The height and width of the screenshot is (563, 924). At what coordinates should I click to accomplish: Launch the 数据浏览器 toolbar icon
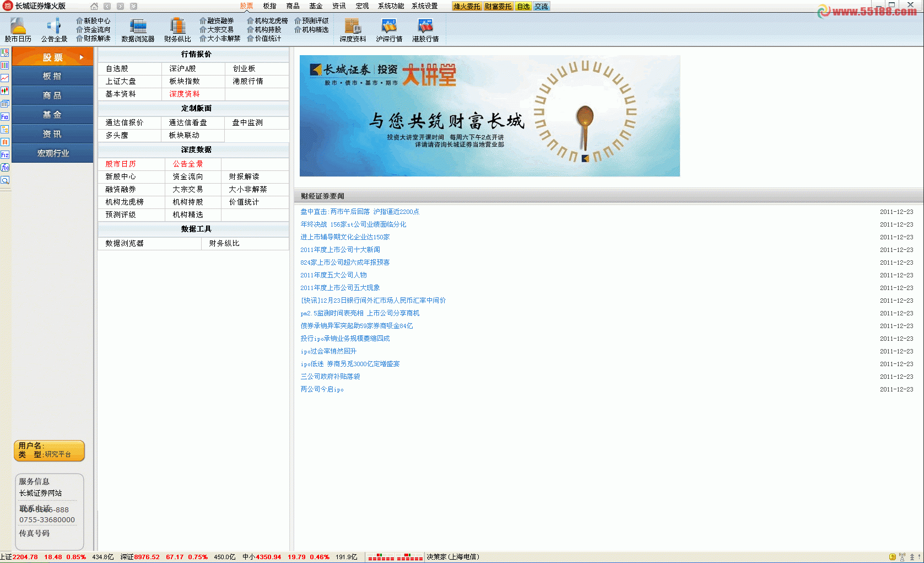[138, 29]
